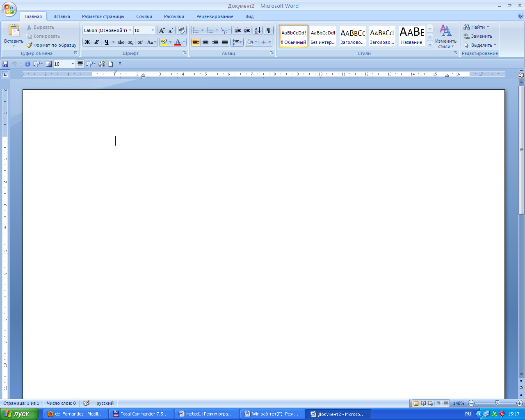This screenshot has width=525, height=420.
Task: Click vertical scrollbar down arrow
Action: (521, 374)
